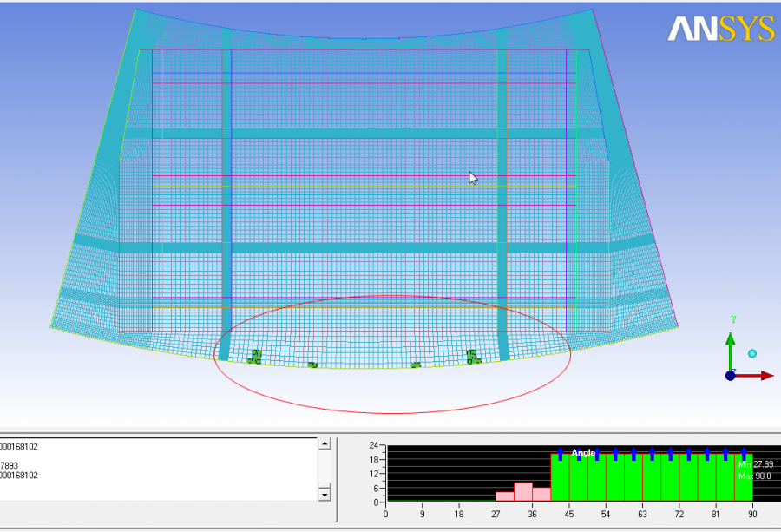Select the last green histogram bar ending at 90
The width and height of the screenshot is (781, 532).
point(743,477)
